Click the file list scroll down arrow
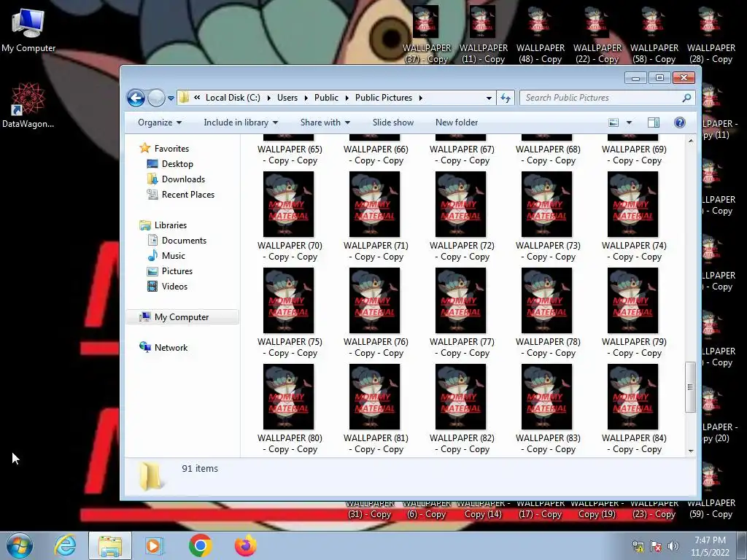The height and width of the screenshot is (560, 747). (x=691, y=451)
